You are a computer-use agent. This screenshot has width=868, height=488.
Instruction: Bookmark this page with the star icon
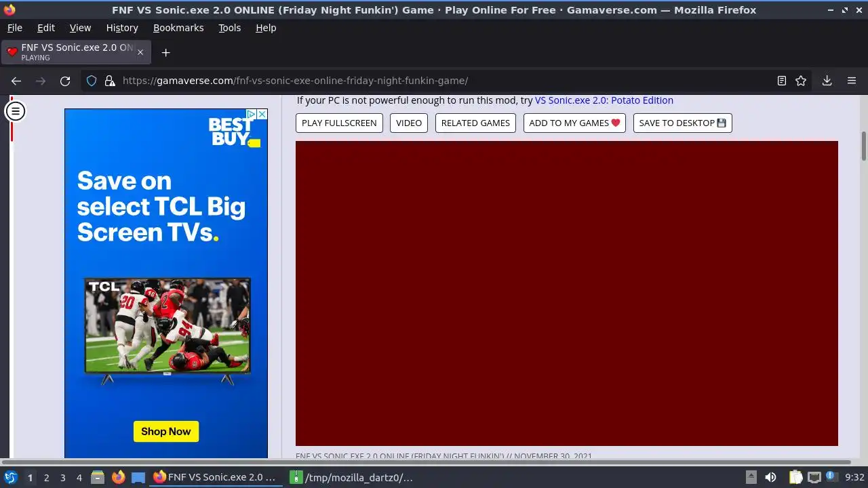[801, 81]
